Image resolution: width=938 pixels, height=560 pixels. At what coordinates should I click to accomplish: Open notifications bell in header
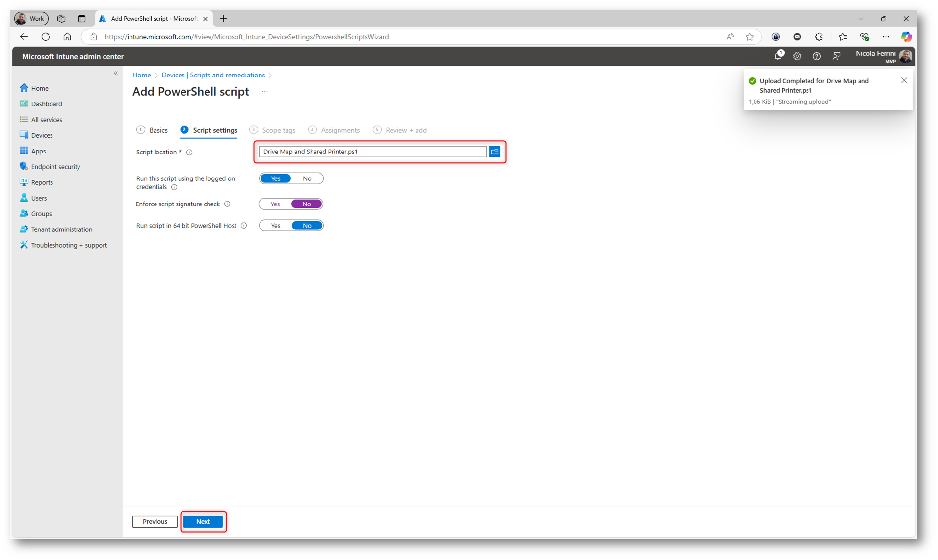point(778,56)
